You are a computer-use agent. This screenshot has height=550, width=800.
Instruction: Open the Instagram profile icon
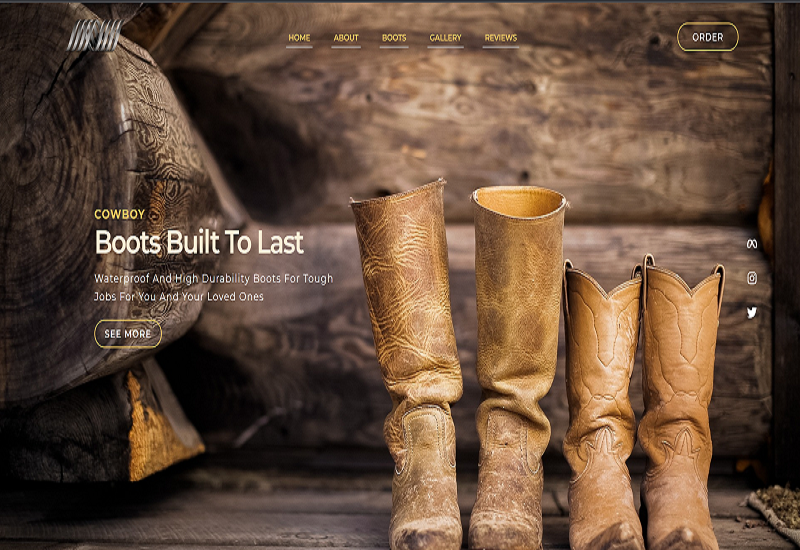[752, 278]
